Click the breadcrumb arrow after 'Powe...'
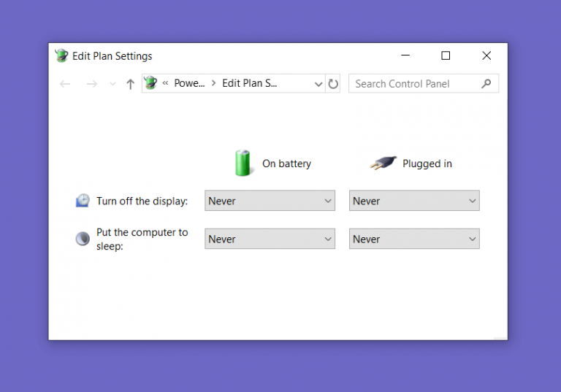561x392 pixels. click(x=213, y=83)
